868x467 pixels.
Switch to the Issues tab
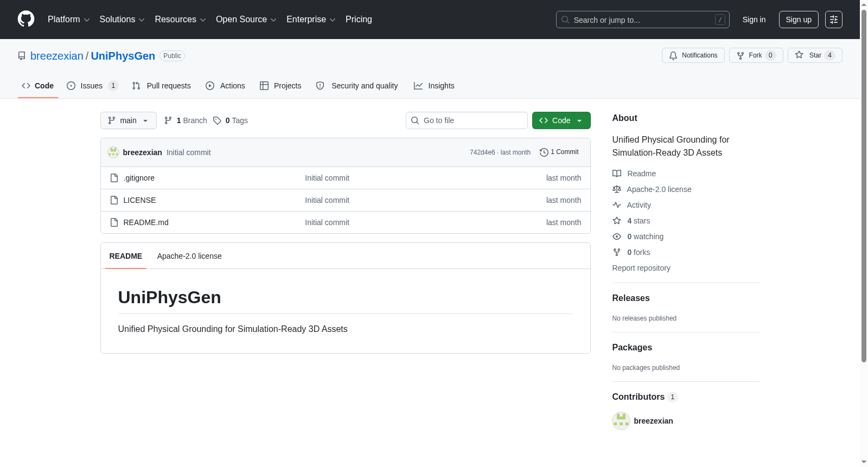coord(92,86)
